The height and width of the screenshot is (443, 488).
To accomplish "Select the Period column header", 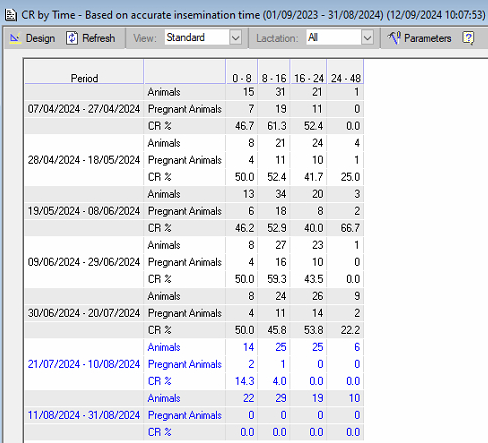I will pos(84,72).
